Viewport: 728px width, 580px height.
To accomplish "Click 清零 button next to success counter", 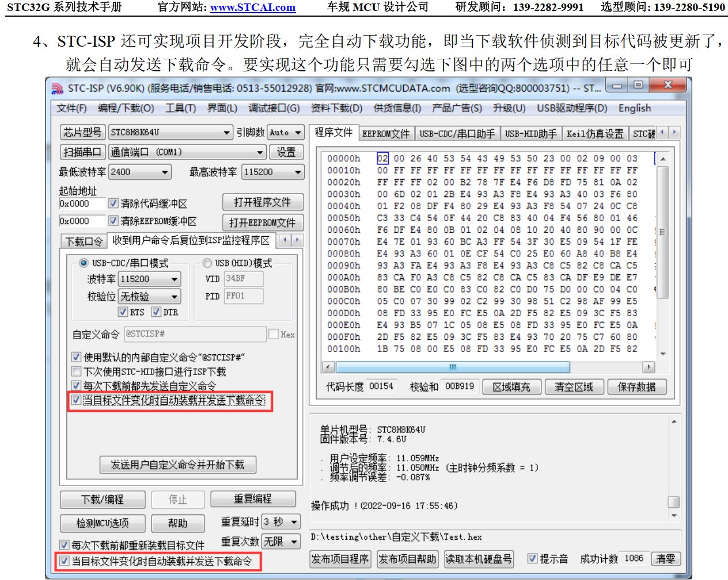I will 665,559.
